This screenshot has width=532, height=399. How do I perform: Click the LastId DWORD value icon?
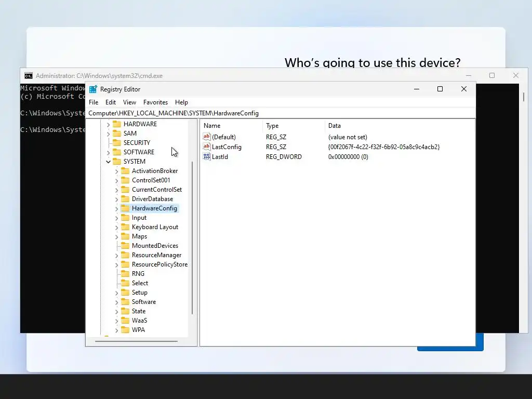(207, 156)
